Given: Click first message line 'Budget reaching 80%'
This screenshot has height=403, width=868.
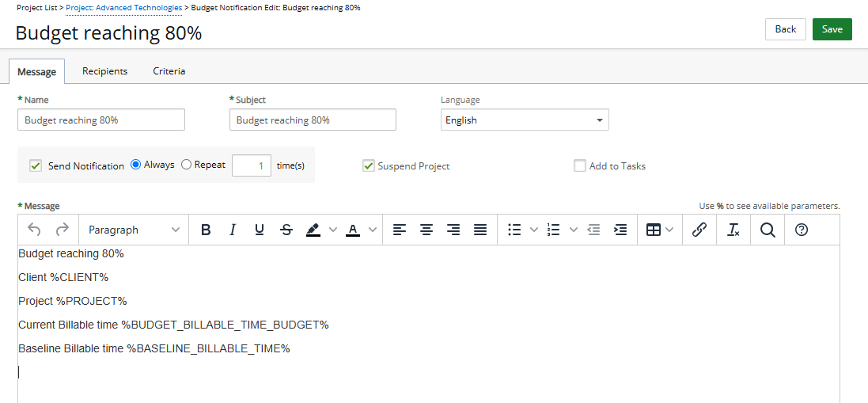Looking at the screenshot, I should coord(71,254).
